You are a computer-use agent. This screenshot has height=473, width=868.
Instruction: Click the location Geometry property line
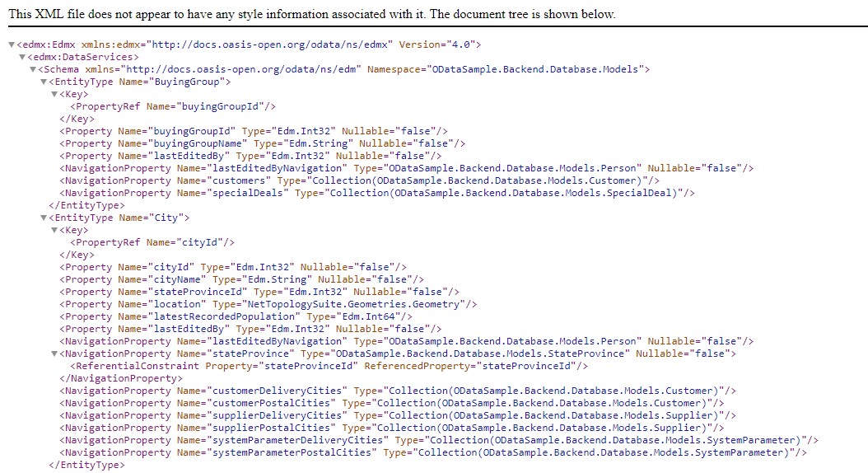click(268, 305)
